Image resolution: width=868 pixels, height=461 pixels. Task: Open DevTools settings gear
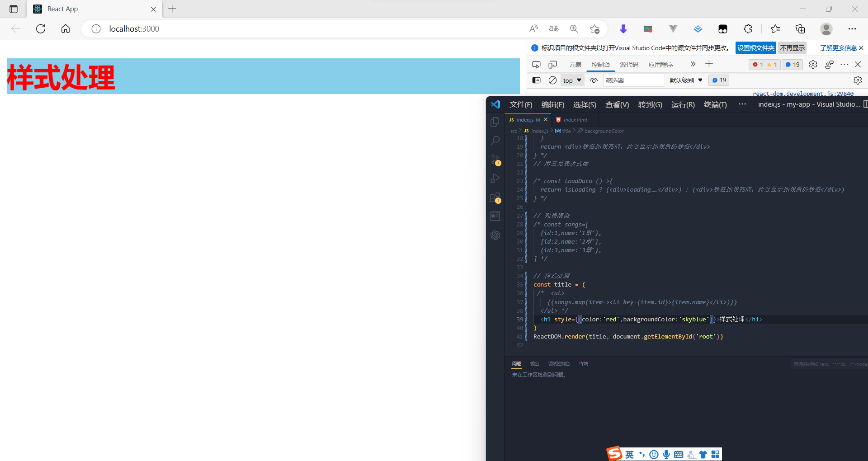pos(813,64)
